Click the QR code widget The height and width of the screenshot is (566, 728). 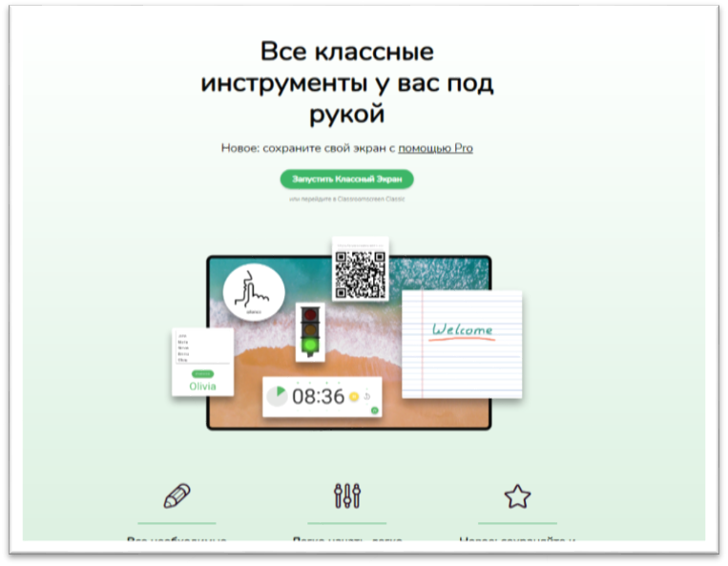click(x=361, y=273)
